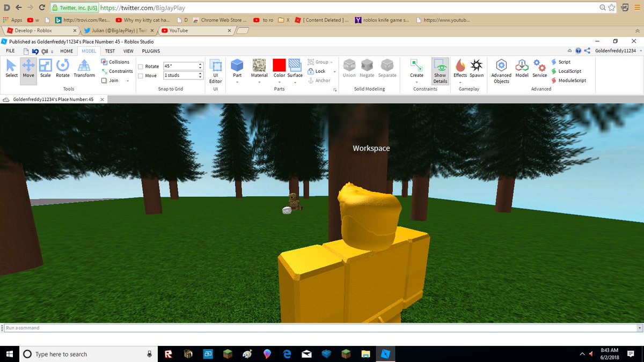Toggle the Join checkbox
This screenshot has width=644, height=362.
pos(104,80)
